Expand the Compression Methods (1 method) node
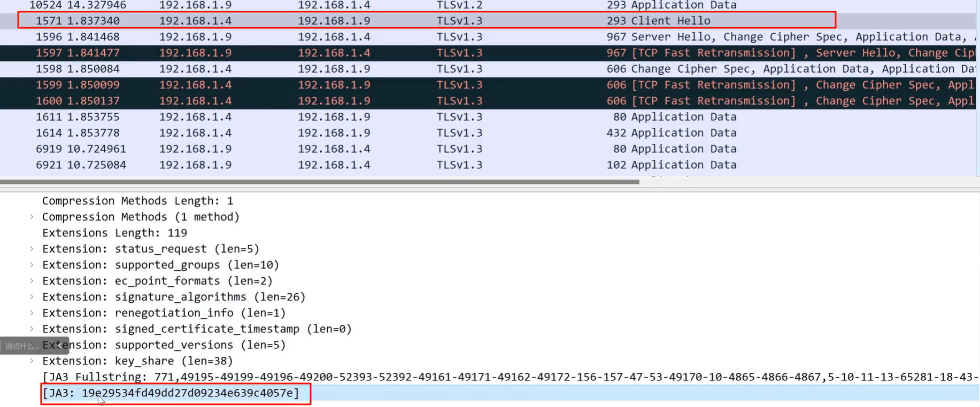 32,217
